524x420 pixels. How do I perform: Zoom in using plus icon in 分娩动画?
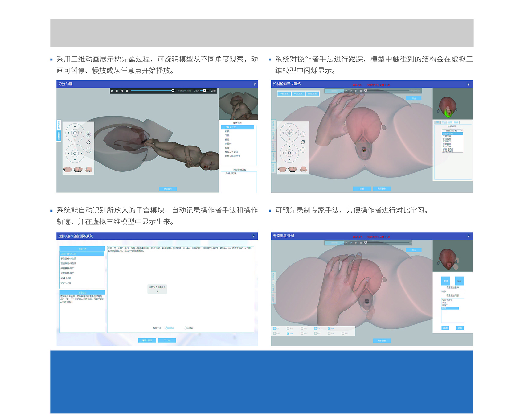click(88, 134)
